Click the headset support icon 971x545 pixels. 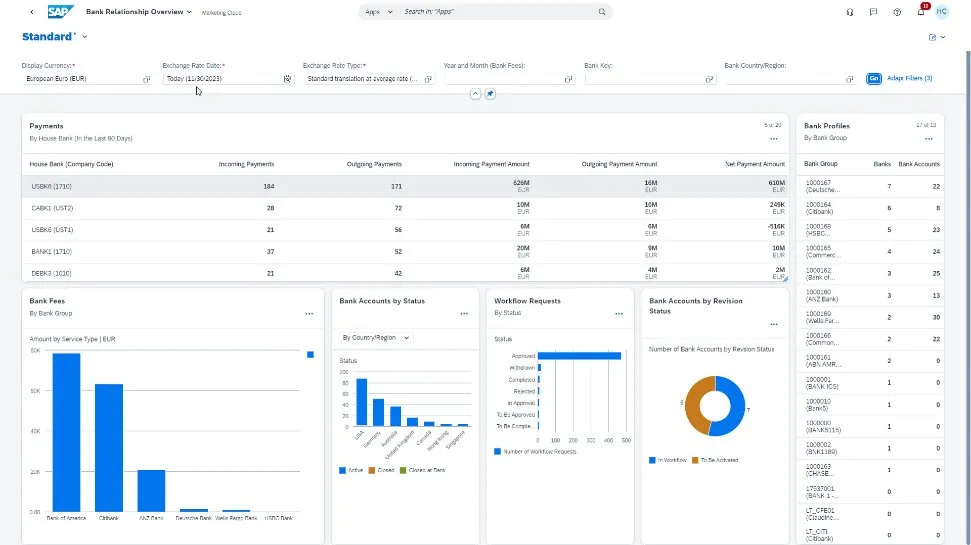click(x=849, y=12)
